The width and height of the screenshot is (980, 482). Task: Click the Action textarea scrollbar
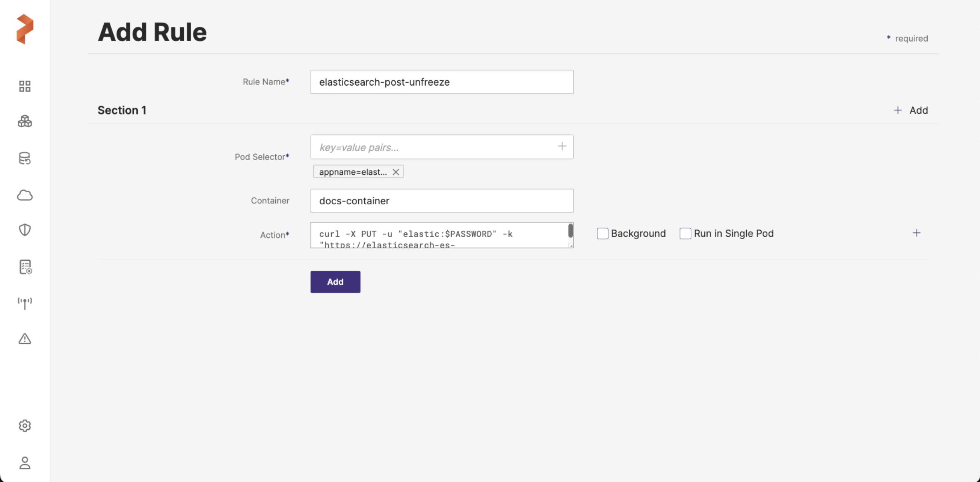click(x=570, y=231)
